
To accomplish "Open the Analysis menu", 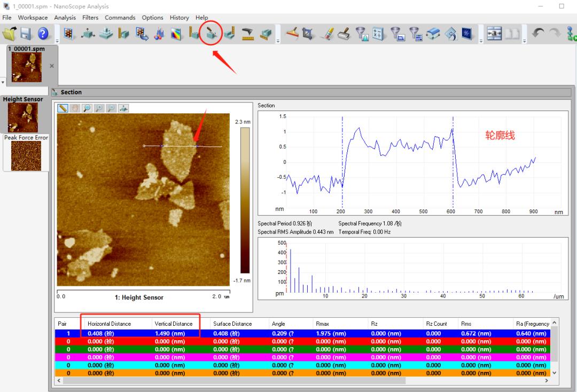I will (65, 18).
